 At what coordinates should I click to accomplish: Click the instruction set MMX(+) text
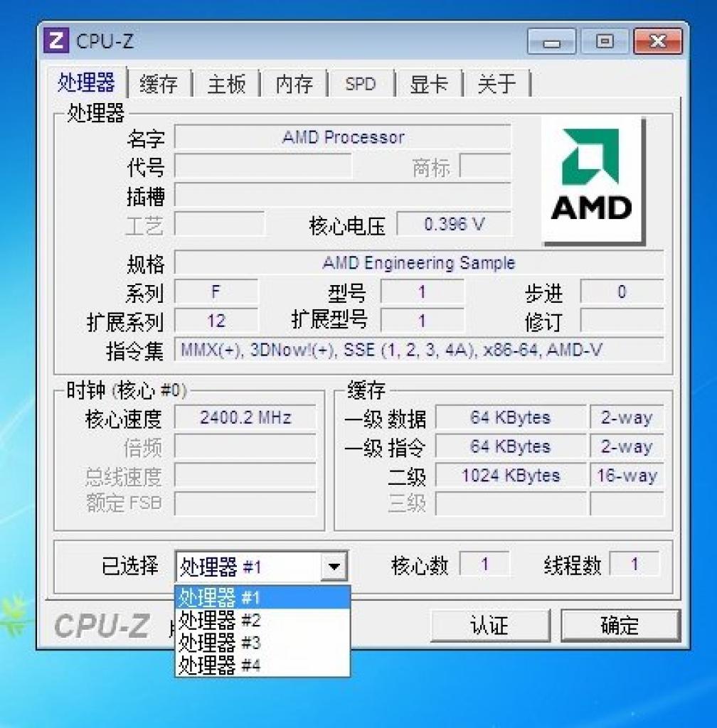pos(419,350)
